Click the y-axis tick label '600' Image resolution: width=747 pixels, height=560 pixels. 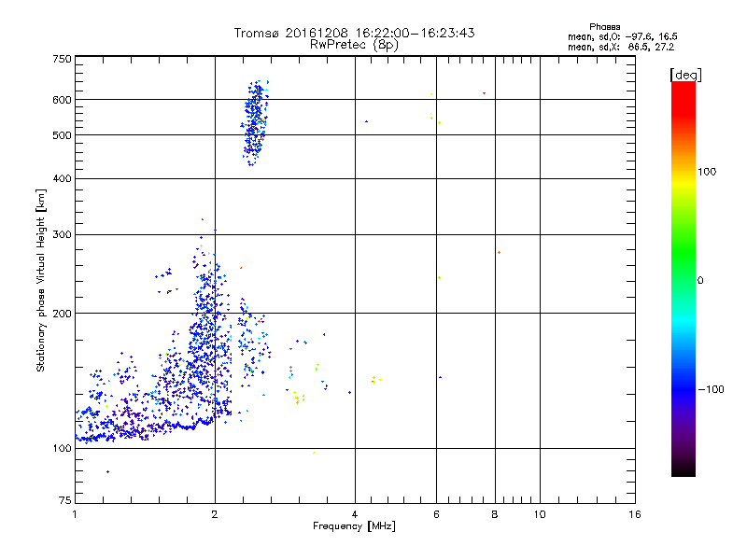click(62, 100)
